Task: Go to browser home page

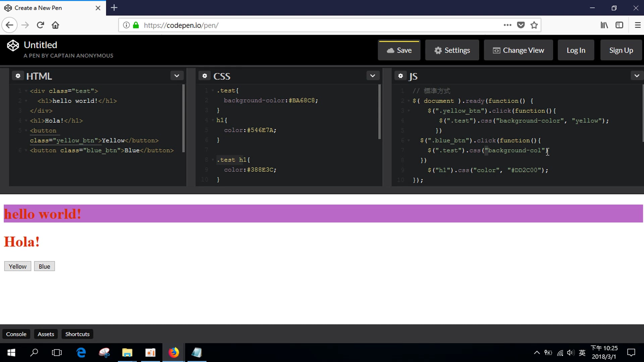Action: click(55, 25)
